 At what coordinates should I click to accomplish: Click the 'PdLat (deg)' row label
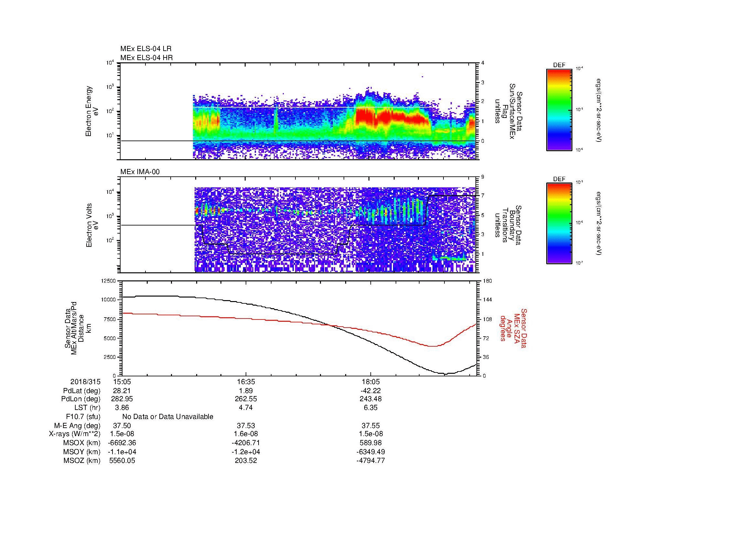coord(82,391)
